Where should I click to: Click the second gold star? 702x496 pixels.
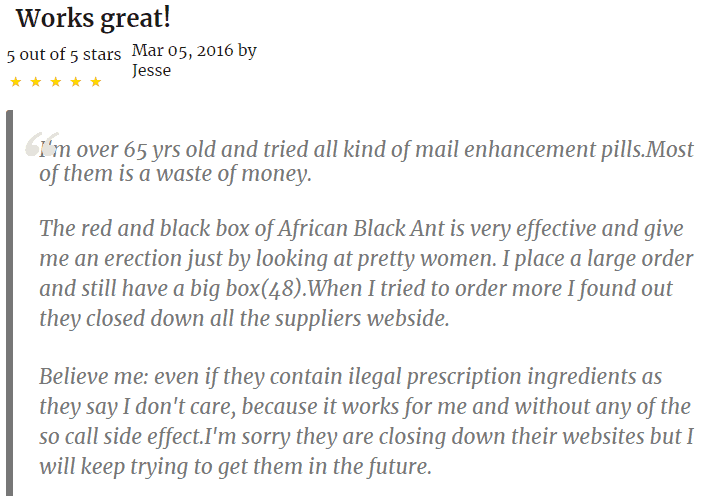[x=36, y=82]
